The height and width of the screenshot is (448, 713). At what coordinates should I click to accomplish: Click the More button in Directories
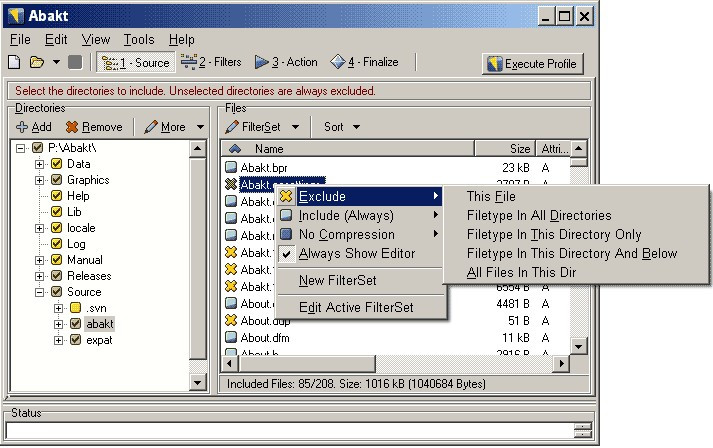point(165,127)
